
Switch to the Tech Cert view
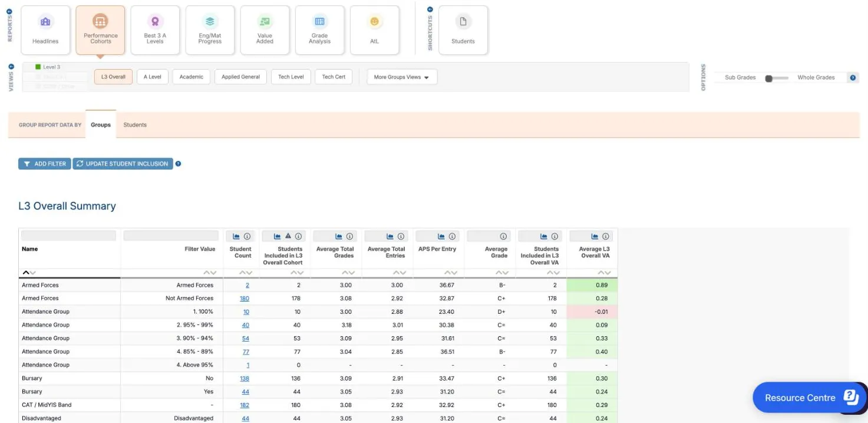(x=334, y=77)
